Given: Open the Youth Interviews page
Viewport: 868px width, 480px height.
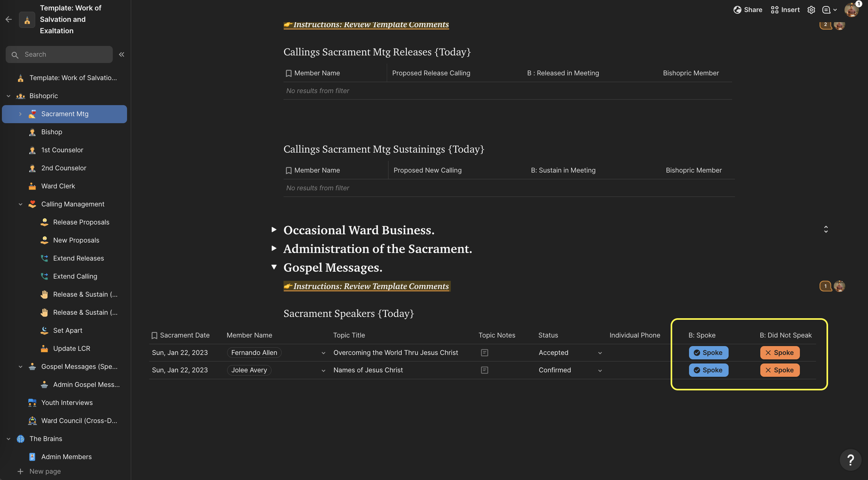Looking at the screenshot, I should (x=67, y=402).
